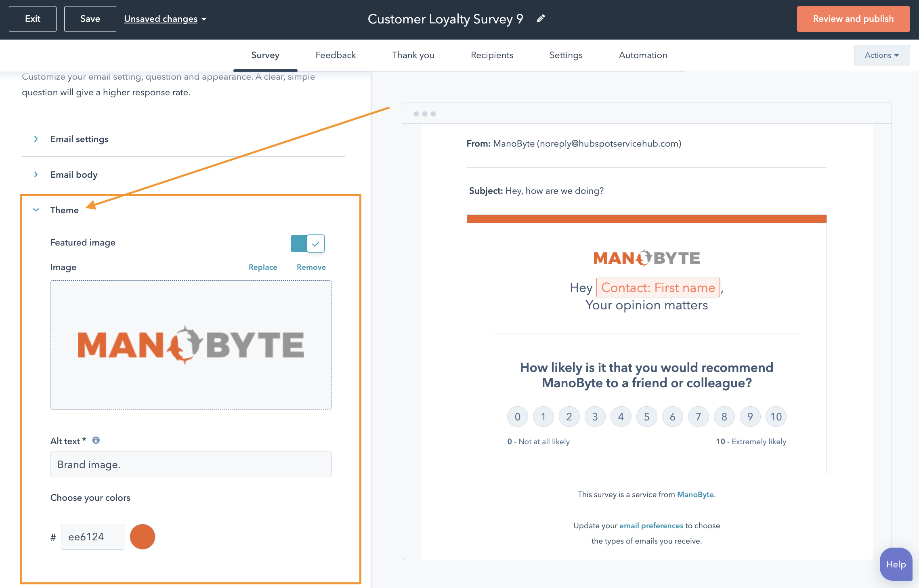Click the recommend ManoByte question heading
Viewport: 919px width, 588px height.
[646, 375]
